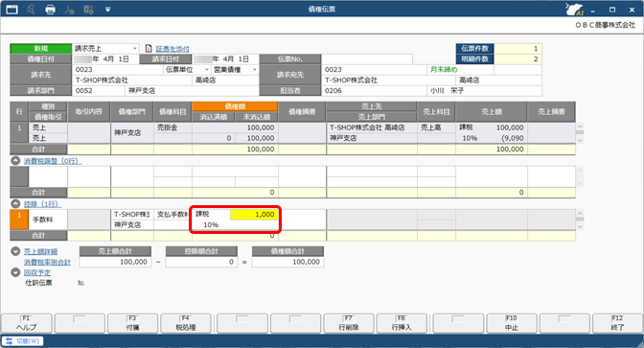Image resolution: width=644 pixels, height=348 pixels.
Task: Click the 担当者 code field 0206
Action: [x=374, y=91]
